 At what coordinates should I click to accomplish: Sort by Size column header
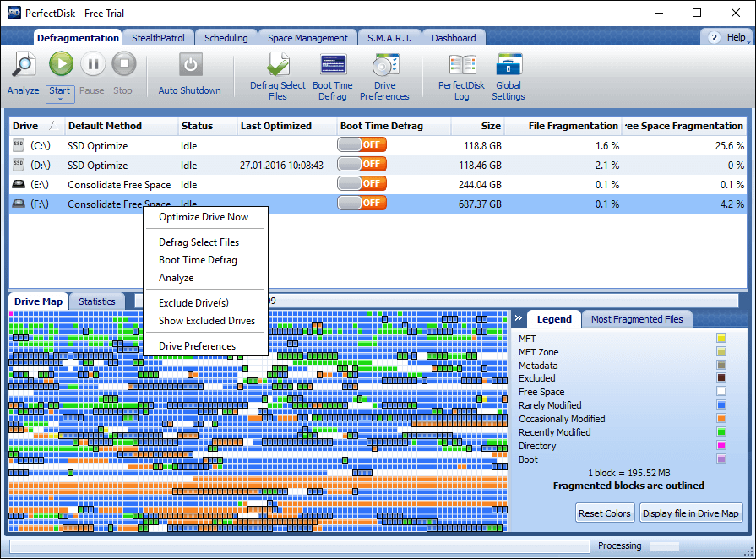(x=478, y=126)
